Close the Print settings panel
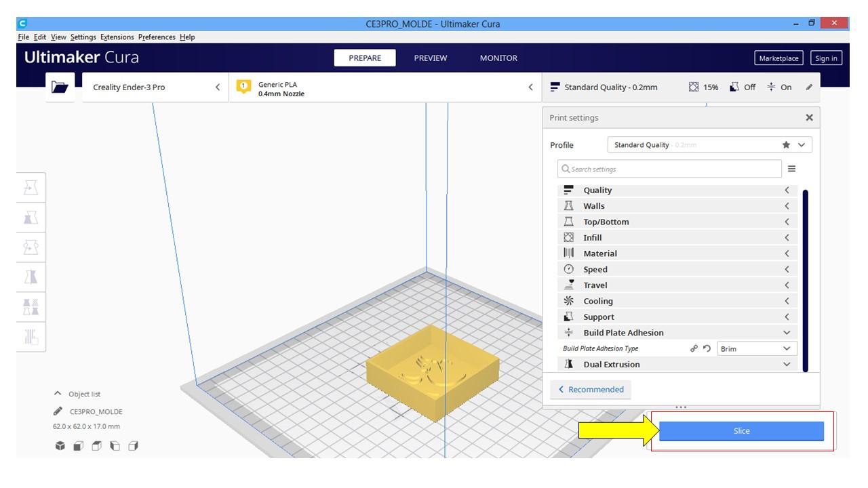Viewport: 868px width, 488px height. [x=809, y=117]
